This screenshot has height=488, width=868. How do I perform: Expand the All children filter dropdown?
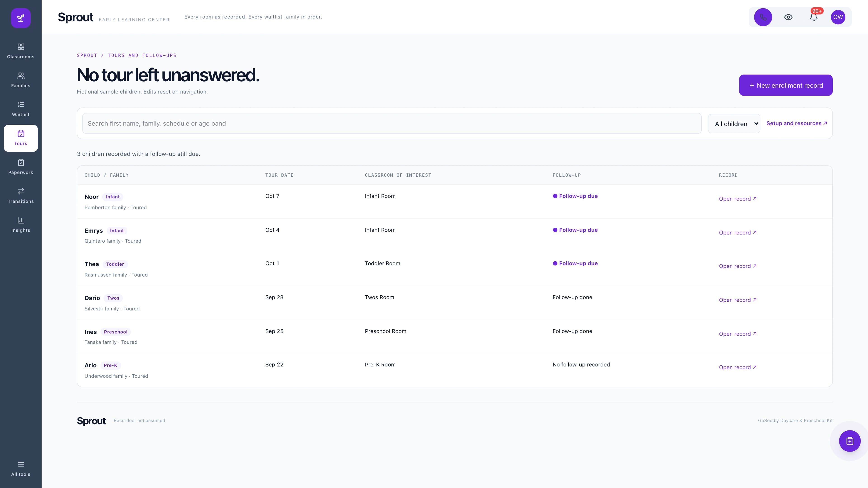coord(734,124)
